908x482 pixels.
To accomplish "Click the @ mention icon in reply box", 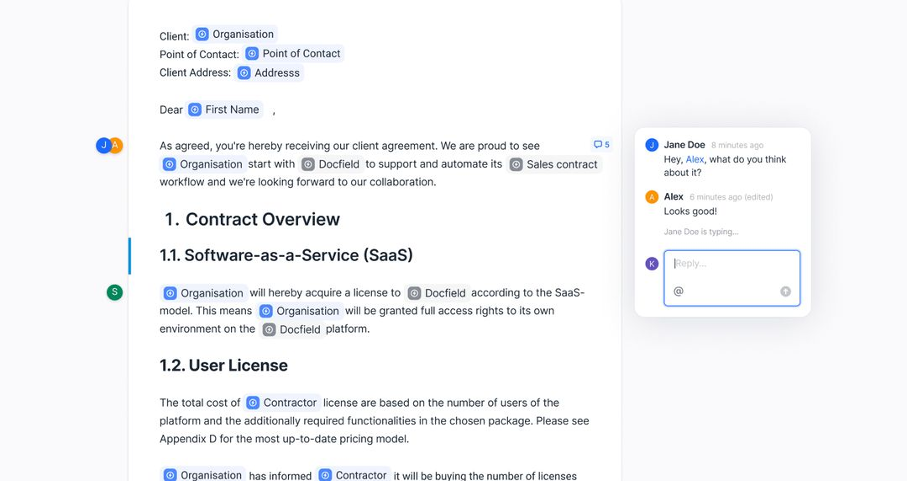I will 679,291.
